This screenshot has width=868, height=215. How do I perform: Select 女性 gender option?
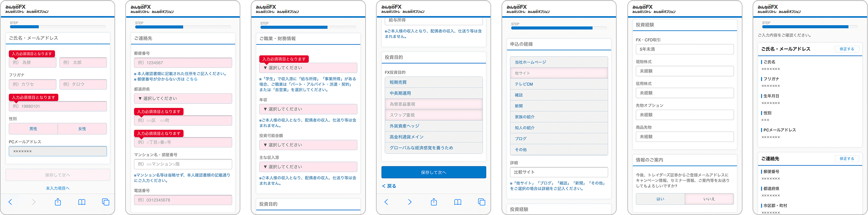(82, 129)
